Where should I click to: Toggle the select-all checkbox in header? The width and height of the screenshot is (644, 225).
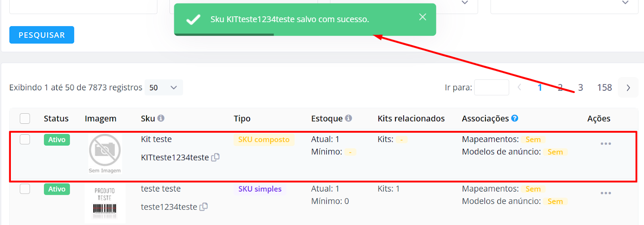tap(25, 119)
